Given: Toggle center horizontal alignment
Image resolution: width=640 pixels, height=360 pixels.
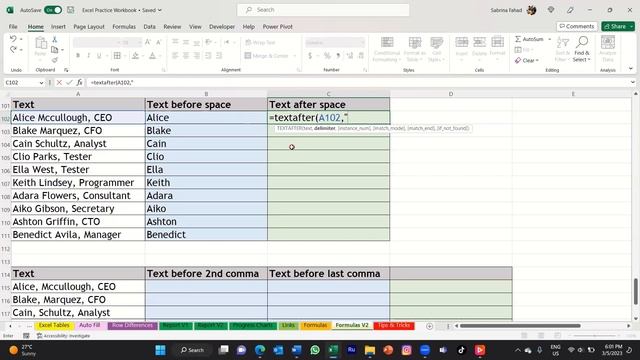Looking at the screenshot, I should 186,56.
